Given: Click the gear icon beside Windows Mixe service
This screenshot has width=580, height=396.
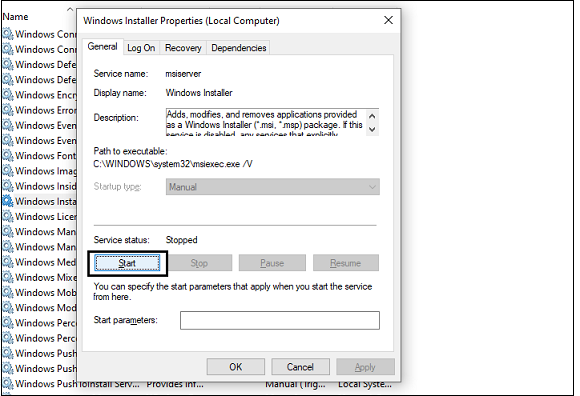Looking at the screenshot, I should coord(8,277).
